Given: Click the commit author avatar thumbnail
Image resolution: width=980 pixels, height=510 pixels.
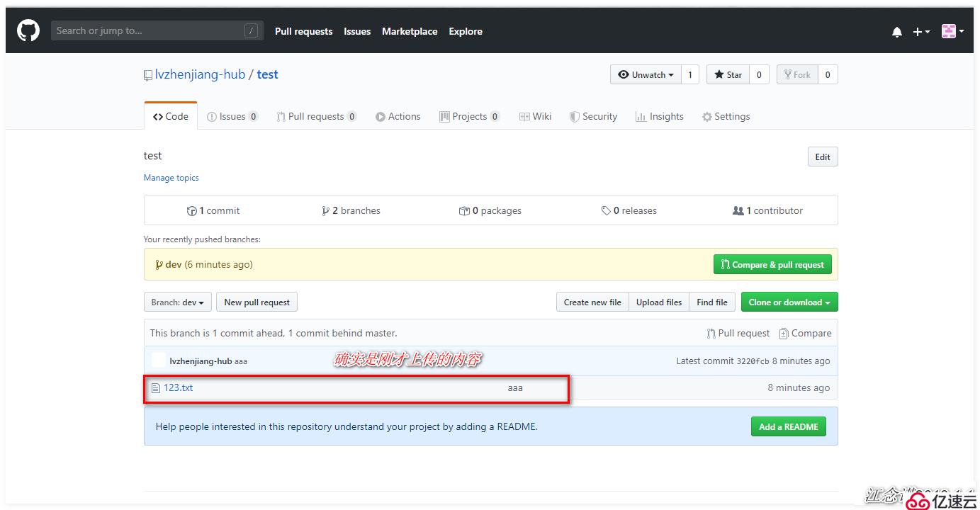Looking at the screenshot, I should [x=159, y=361].
